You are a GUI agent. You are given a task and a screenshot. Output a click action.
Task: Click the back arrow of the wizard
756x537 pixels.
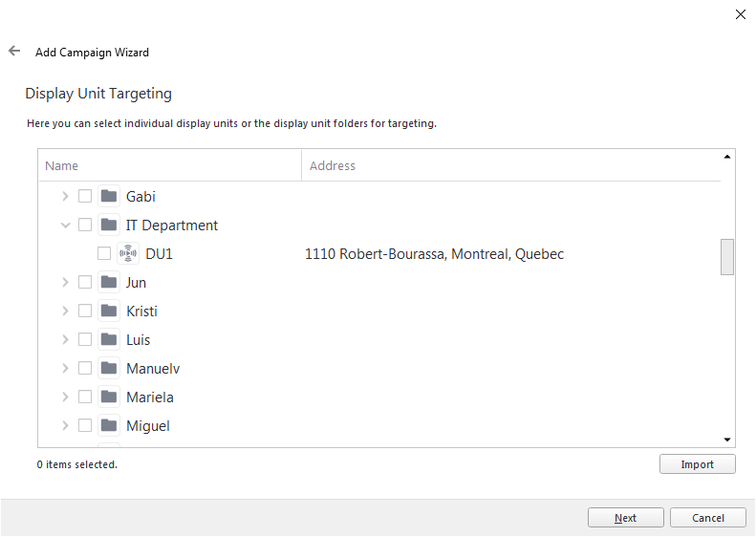tap(14, 51)
